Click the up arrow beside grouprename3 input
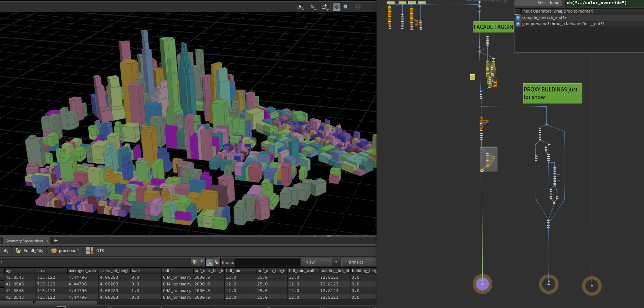This screenshot has width=644, height=308. (x=518, y=24)
